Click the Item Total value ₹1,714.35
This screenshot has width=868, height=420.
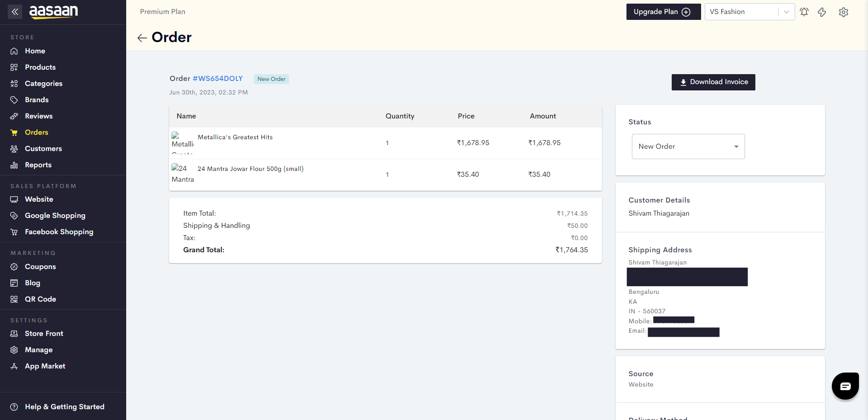572,213
